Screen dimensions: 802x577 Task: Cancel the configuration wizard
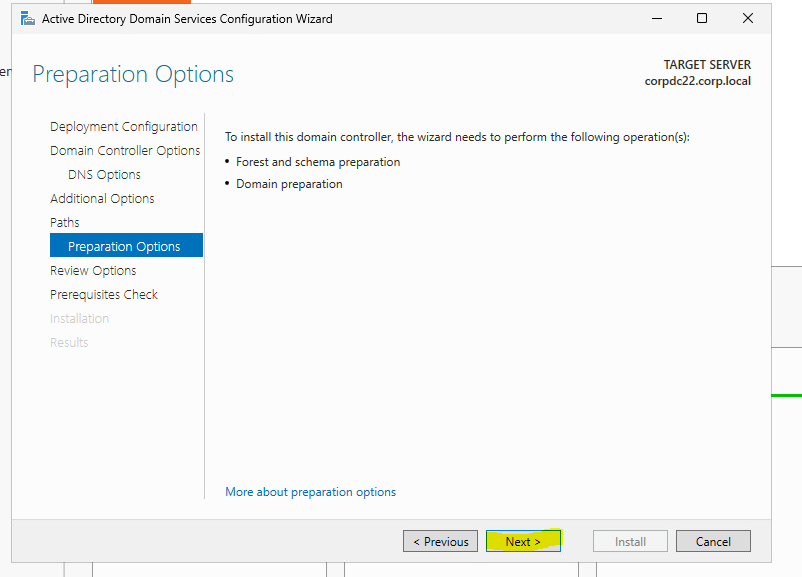click(713, 541)
